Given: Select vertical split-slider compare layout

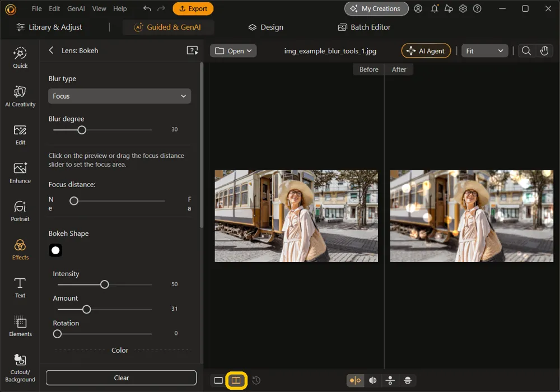Looking at the screenshot, I should tap(372, 380).
